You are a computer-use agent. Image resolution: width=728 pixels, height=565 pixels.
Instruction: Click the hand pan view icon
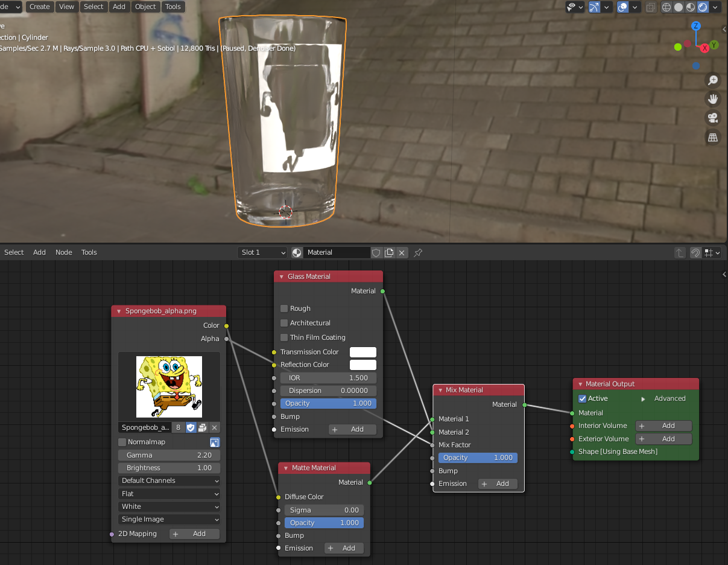click(713, 99)
